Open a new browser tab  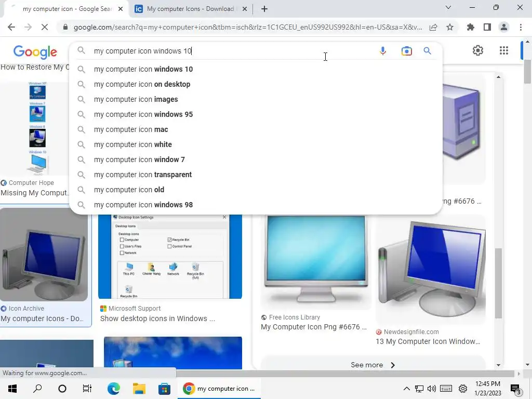pos(264,9)
